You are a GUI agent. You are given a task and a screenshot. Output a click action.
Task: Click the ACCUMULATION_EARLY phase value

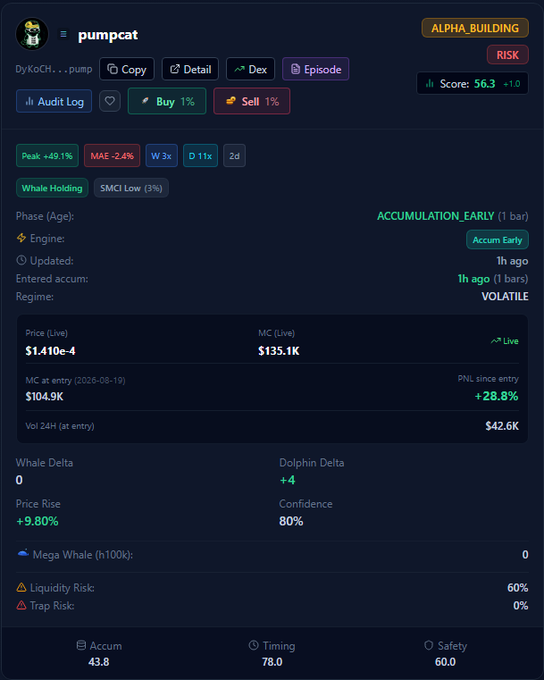pyautogui.click(x=436, y=216)
